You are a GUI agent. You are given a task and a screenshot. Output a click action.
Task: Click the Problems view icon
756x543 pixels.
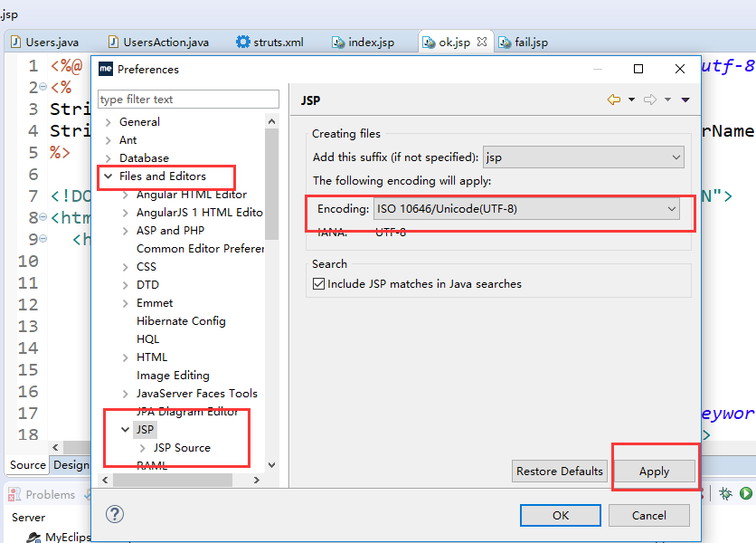click(x=14, y=494)
